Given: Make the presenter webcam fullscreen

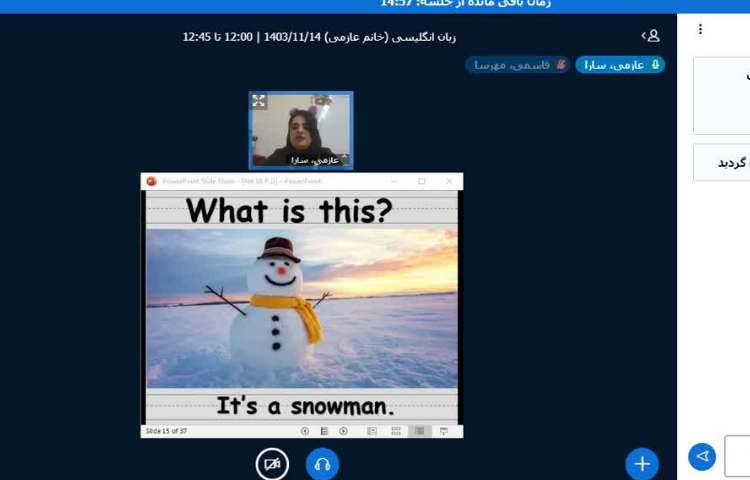Looking at the screenshot, I should click(259, 101).
